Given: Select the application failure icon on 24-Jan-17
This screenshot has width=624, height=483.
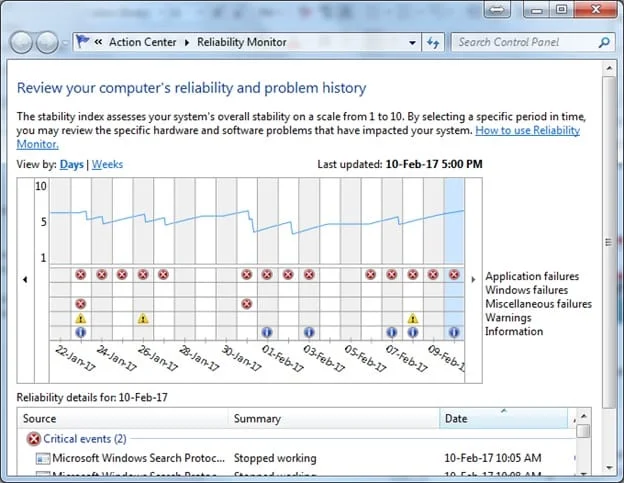Looking at the screenshot, I should [x=101, y=275].
